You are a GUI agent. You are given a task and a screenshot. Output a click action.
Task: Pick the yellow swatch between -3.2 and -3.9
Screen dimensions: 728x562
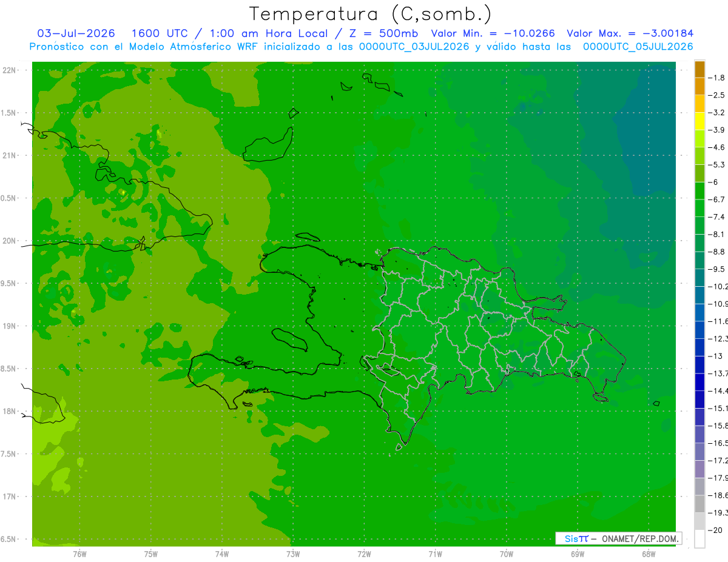pos(700,121)
